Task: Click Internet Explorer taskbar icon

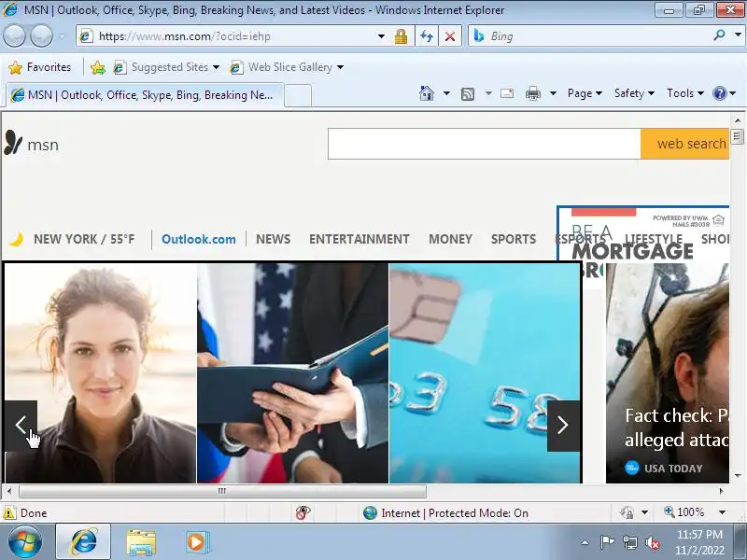Action: coord(83,542)
